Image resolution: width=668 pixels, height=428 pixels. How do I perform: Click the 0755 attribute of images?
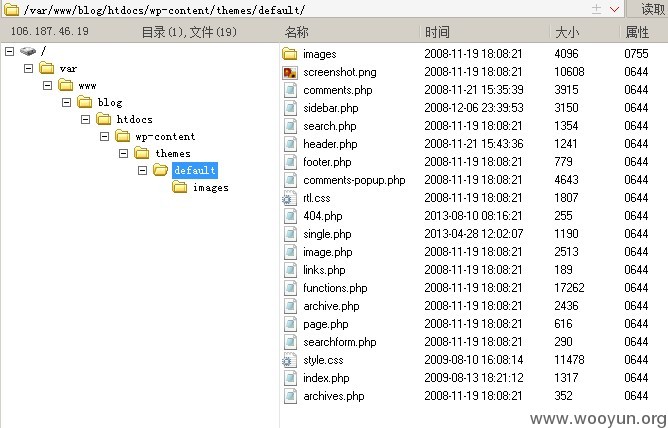point(636,54)
